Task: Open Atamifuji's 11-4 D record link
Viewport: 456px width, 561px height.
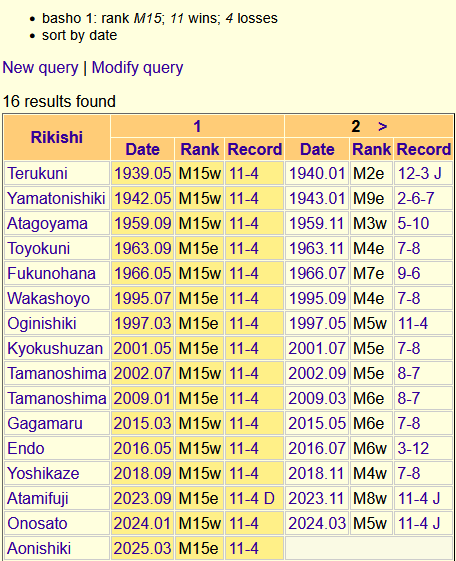Action: pos(252,498)
